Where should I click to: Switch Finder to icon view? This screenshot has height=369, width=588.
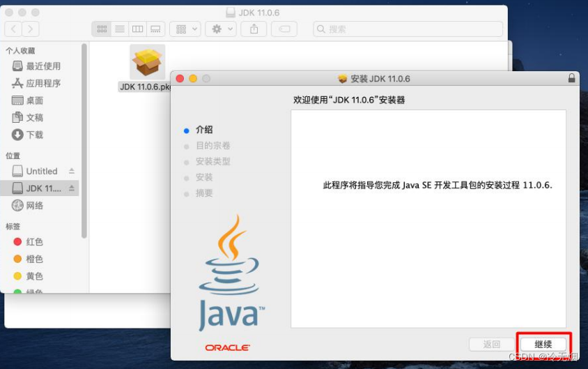point(102,29)
